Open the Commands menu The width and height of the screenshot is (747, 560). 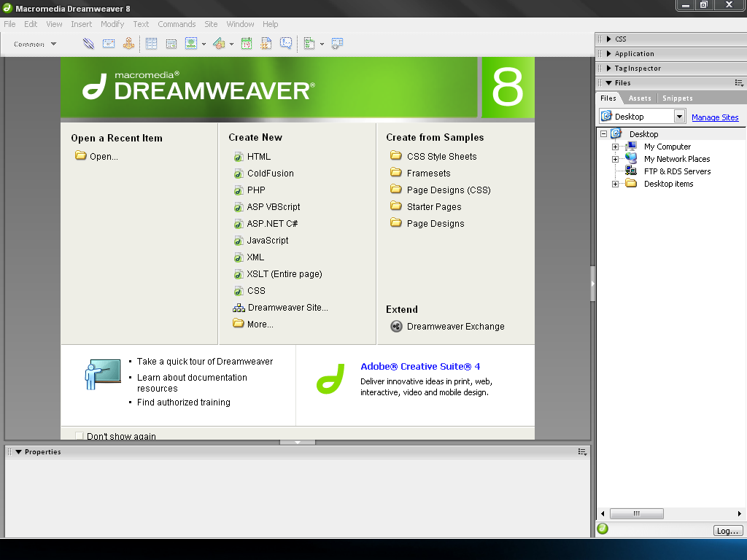(x=177, y=24)
